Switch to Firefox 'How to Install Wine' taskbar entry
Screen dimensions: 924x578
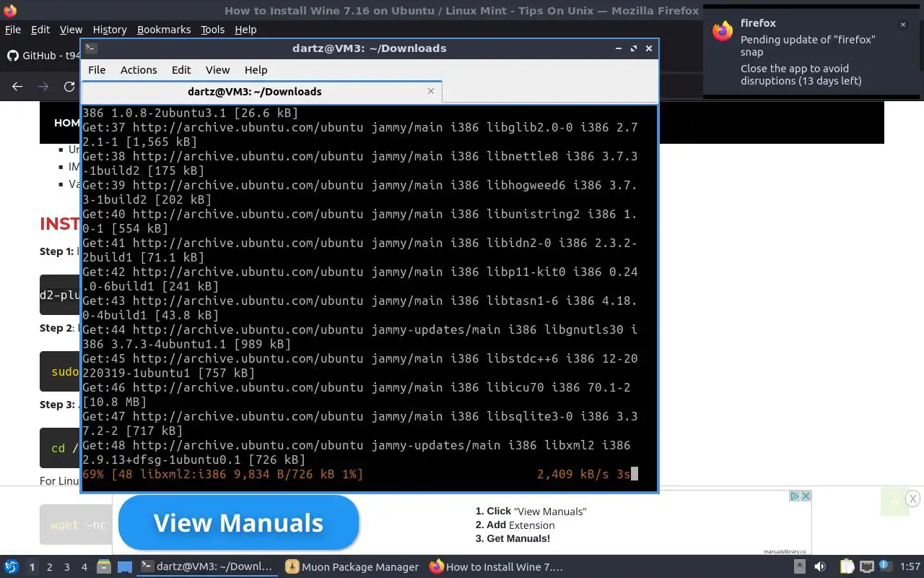tap(497, 567)
